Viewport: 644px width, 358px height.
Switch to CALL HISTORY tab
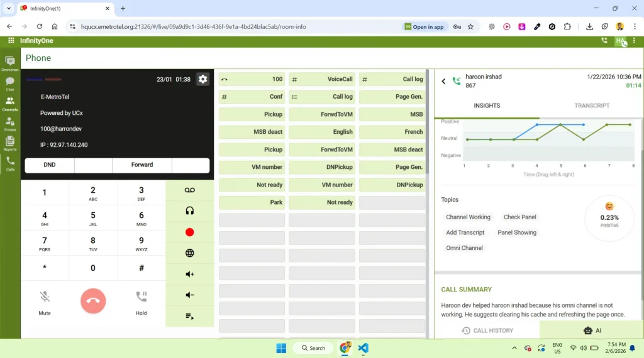click(x=487, y=330)
